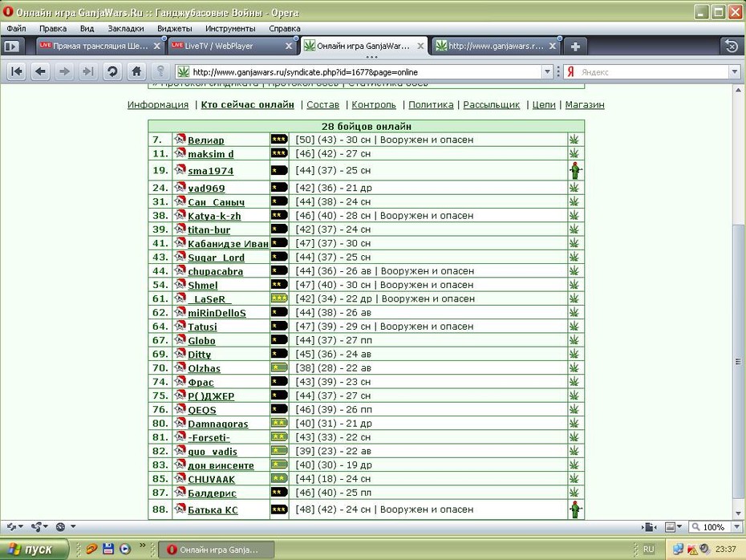Click the syndicate badge next to Tatusi
This screenshot has width=746, height=560.
pyautogui.click(x=180, y=326)
